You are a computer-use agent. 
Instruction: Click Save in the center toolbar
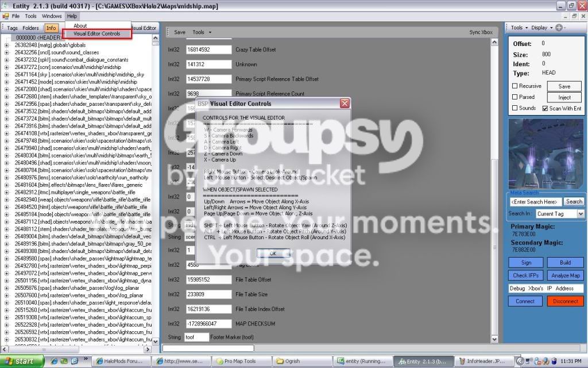(180, 32)
